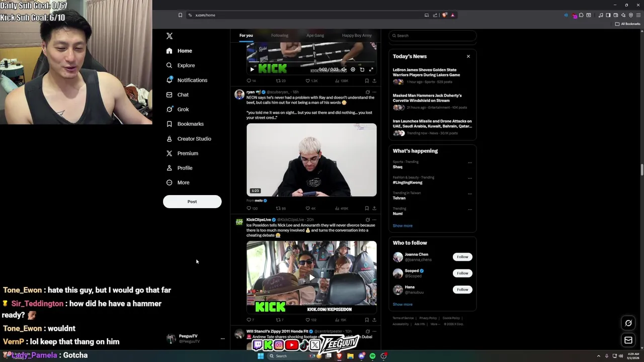Play the Ice Poseidon bus video

pyautogui.click(x=311, y=278)
